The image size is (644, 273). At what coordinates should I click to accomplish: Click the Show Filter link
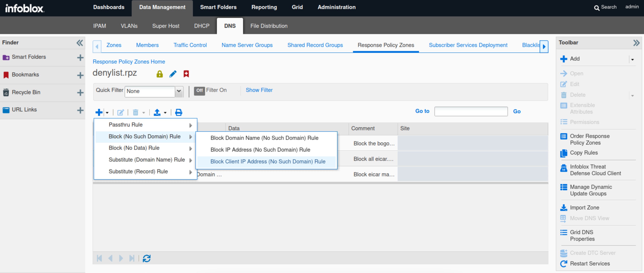pos(259,90)
